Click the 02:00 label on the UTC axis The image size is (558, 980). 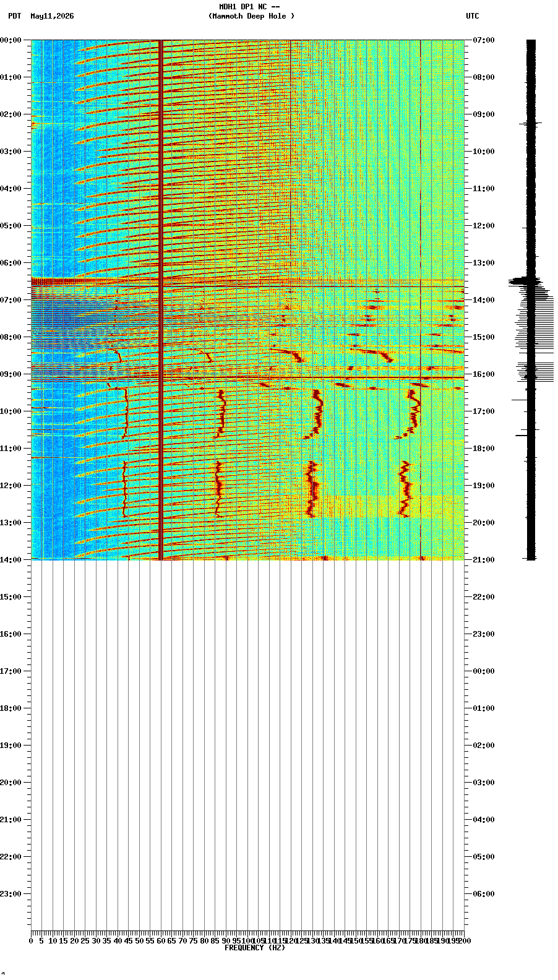pyautogui.click(x=484, y=746)
